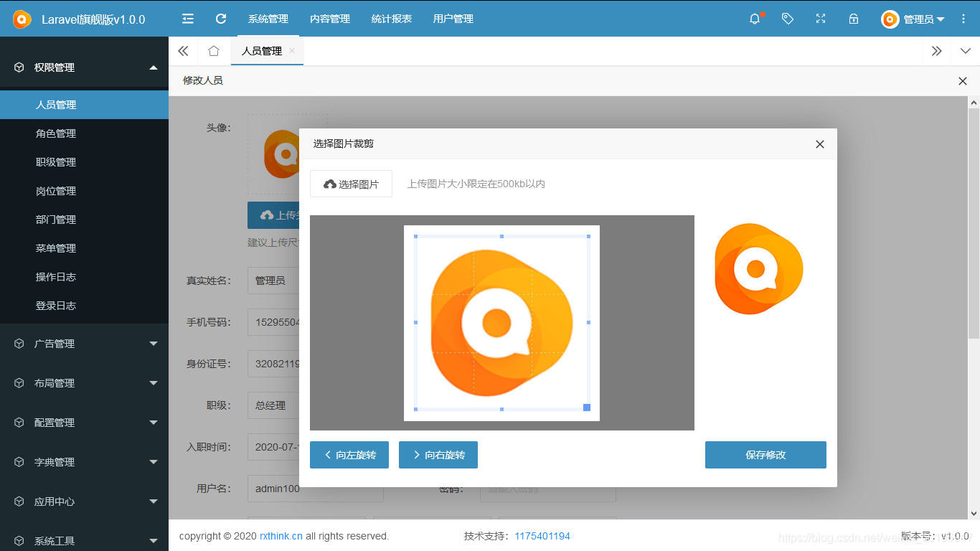Click the 向左旋转 button

[x=349, y=455]
